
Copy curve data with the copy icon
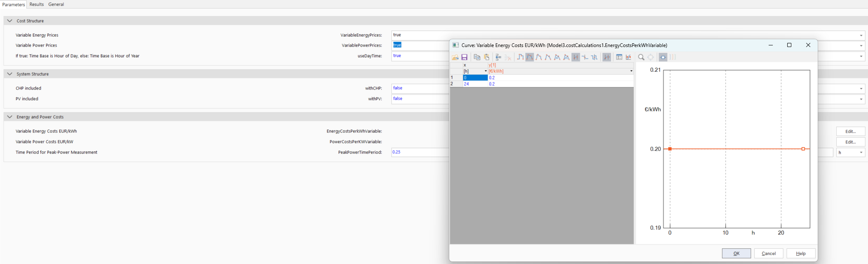pyautogui.click(x=477, y=57)
